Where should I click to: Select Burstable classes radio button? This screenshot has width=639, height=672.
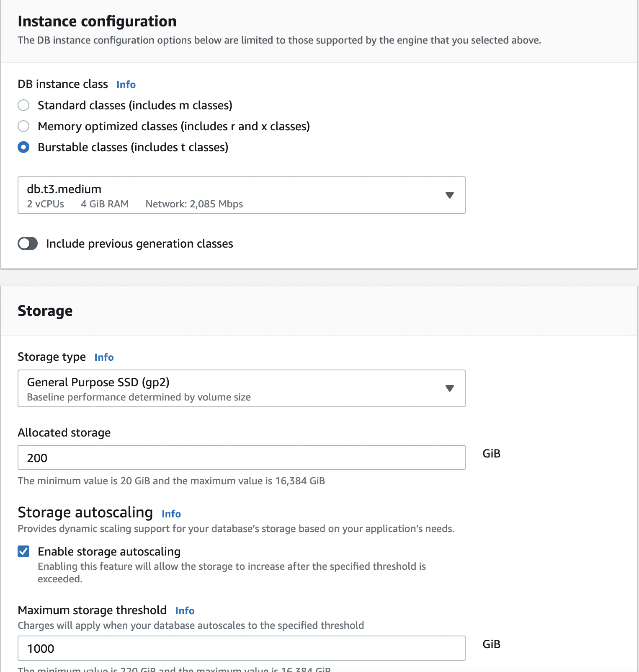coord(23,147)
